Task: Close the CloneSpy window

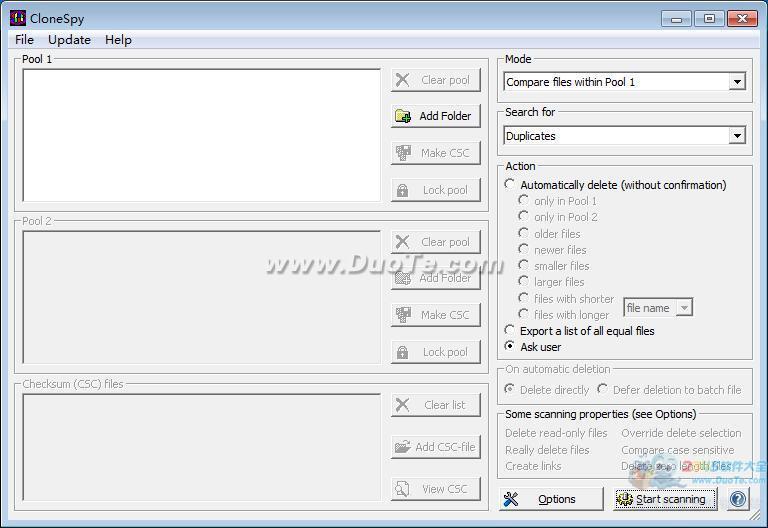Action: (x=742, y=19)
